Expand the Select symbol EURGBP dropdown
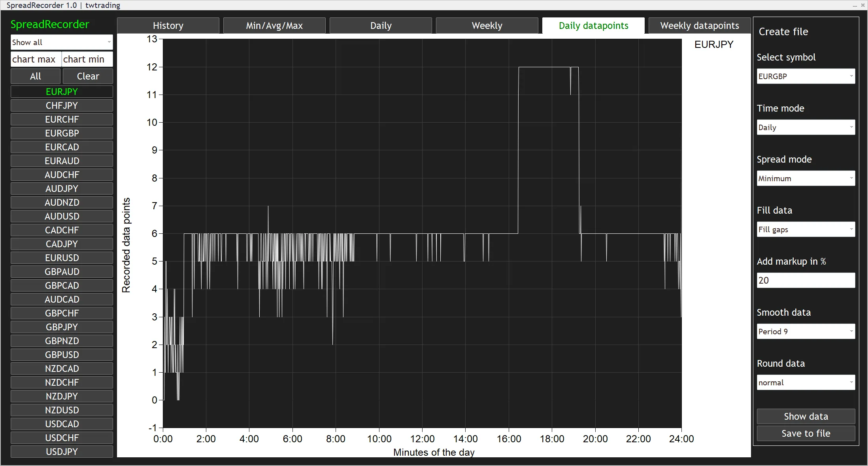The height and width of the screenshot is (466, 868). tap(806, 76)
